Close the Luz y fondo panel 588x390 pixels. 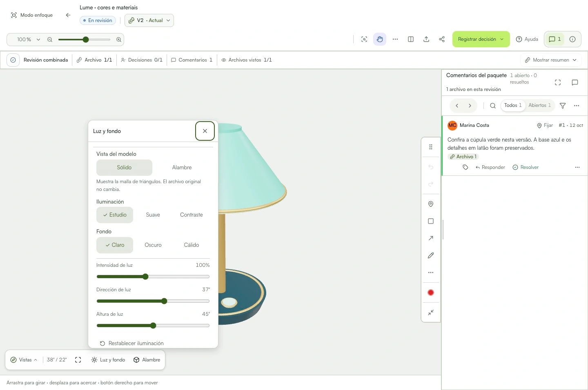coord(205,131)
